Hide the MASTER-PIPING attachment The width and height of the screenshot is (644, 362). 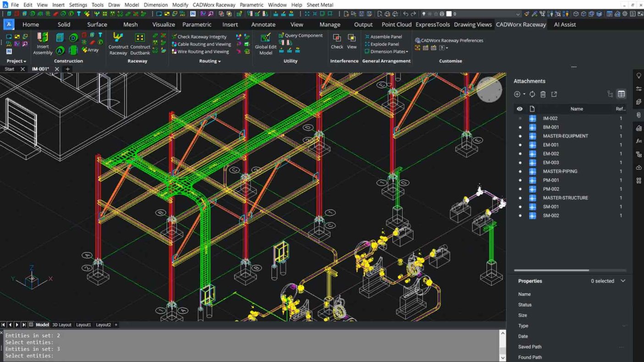pyautogui.click(x=520, y=171)
